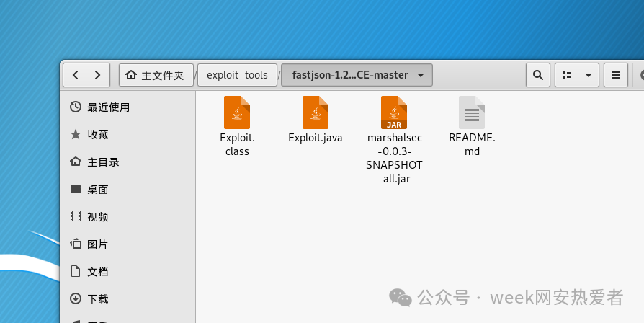Click the Exploit.class file name label
Image resolution: width=644 pixels, height=323 pixels.
pyautogui.click(x=237, y=145)
